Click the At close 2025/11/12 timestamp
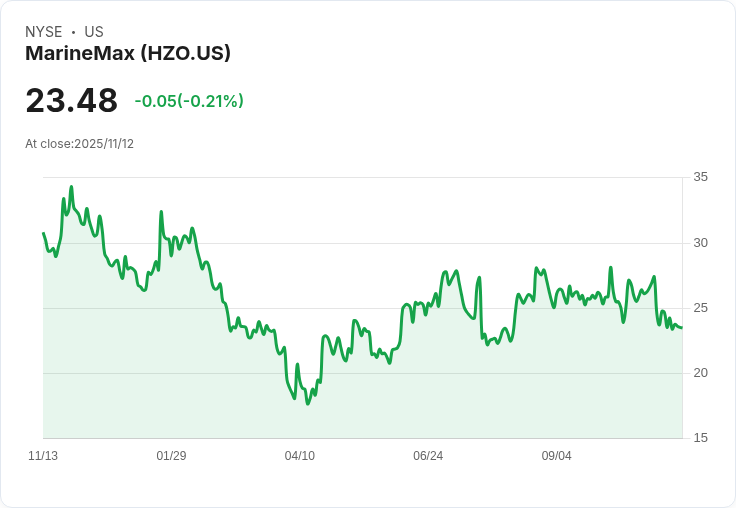736x508 pixels. (x=79, y=144)
